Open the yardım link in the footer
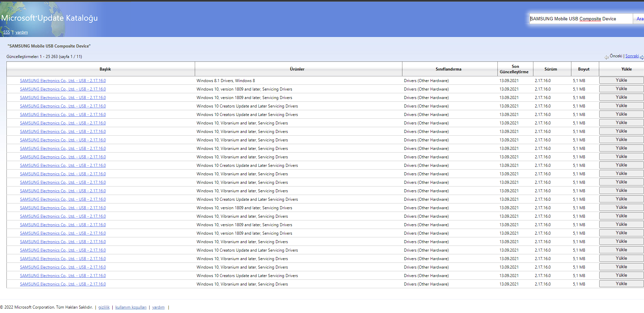This screenshot has height=313, width=644. (158, 307)
